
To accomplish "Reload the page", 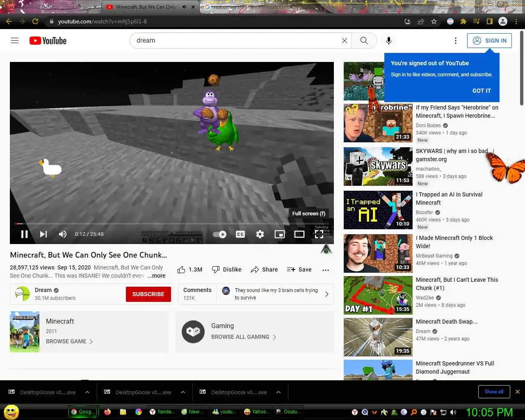I will tap(35, 21).
